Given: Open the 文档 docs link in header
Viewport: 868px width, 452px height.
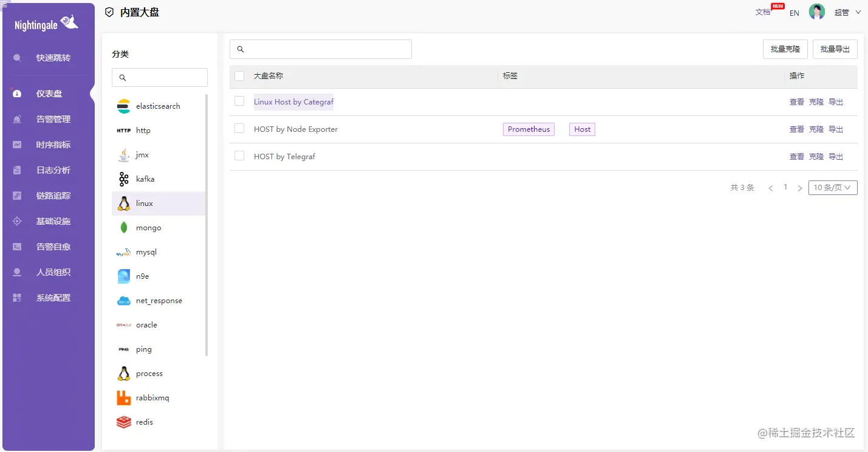Looking at the screenshot, I should pos(763,12).
